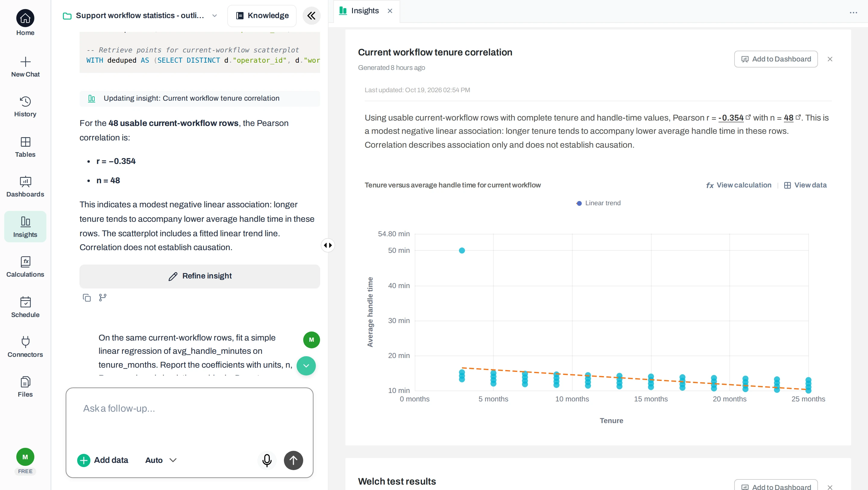Open the Knowledge panel
This screenshot has width=868, height=490.
(262, 15)
